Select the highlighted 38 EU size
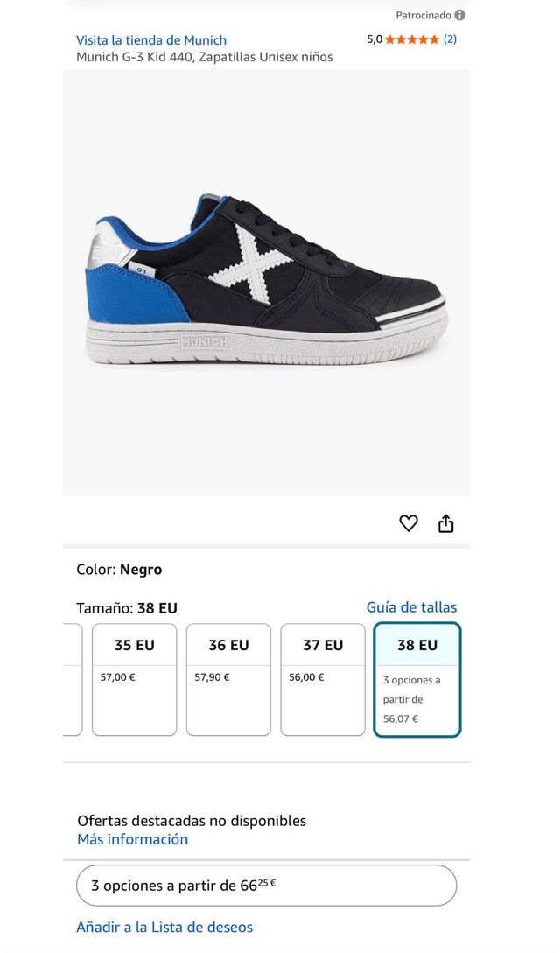 [x=417, y=679]
